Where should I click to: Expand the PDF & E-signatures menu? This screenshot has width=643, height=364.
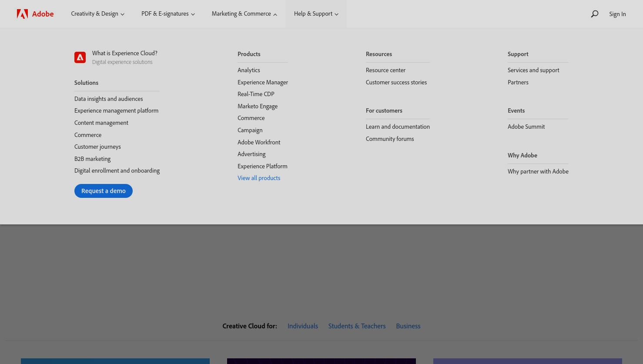click(x=168, y=14)
